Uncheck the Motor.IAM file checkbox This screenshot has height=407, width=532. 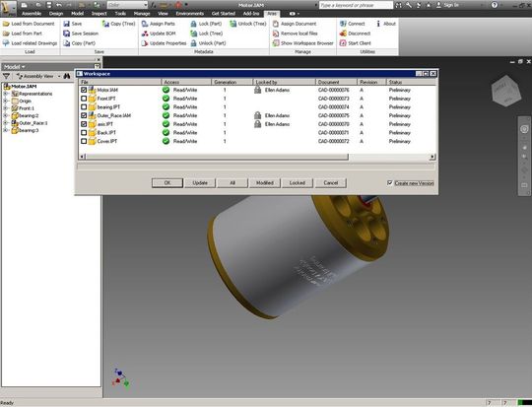[84, 90]
